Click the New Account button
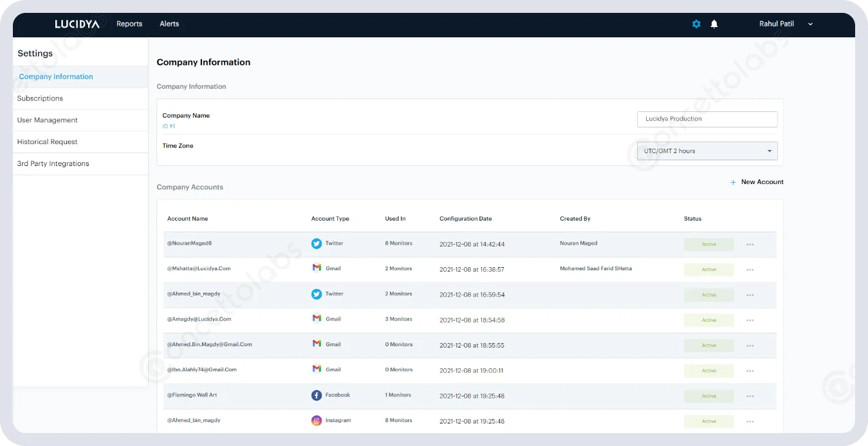This screenshot has height=446, width=868. click(x=757, y=182)
